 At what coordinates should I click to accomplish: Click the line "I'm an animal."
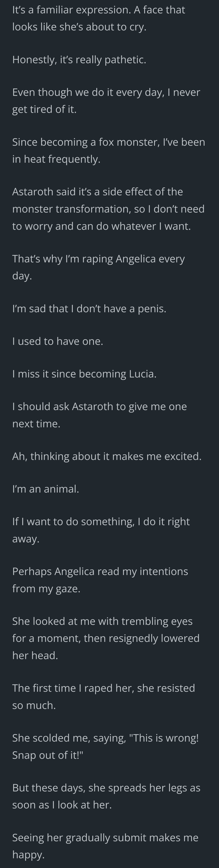(46, 489)
